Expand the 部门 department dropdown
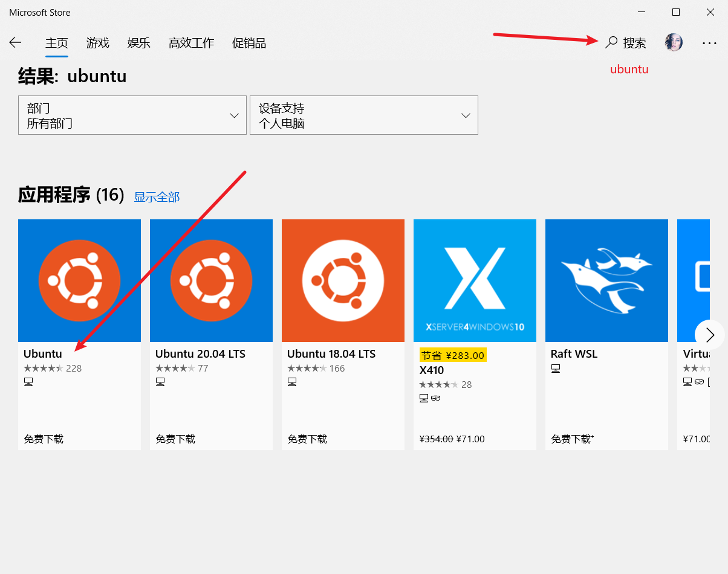The image size is (728, 574). (132, 115)
